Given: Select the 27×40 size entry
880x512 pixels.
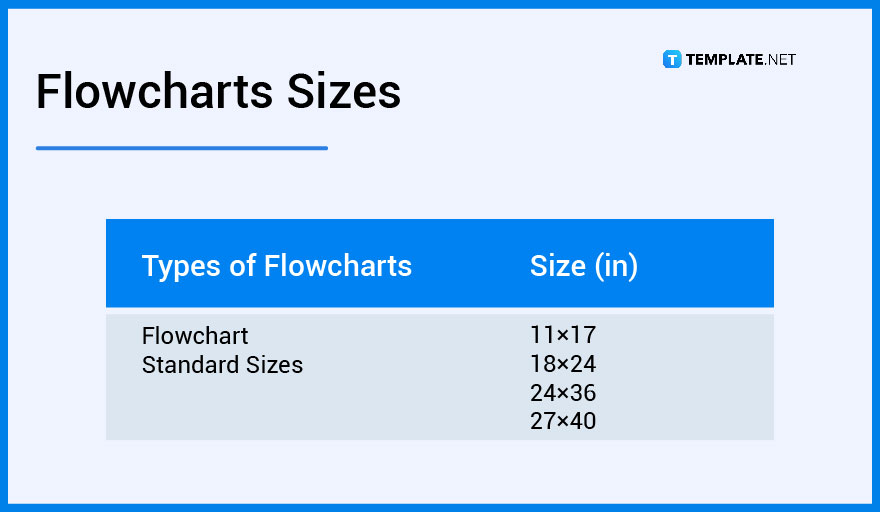Looking at the screenshot, I should pos(563,421).
